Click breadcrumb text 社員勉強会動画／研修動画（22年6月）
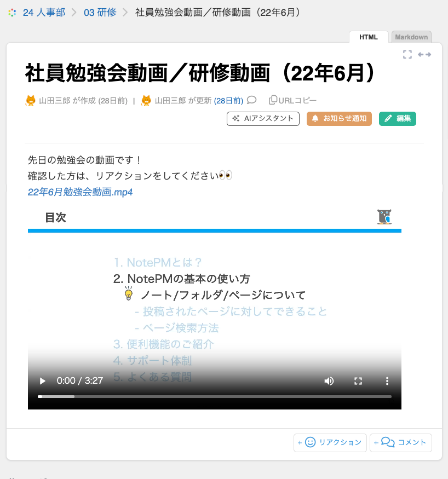The image size is (448, 479). [x=219, y=13]
